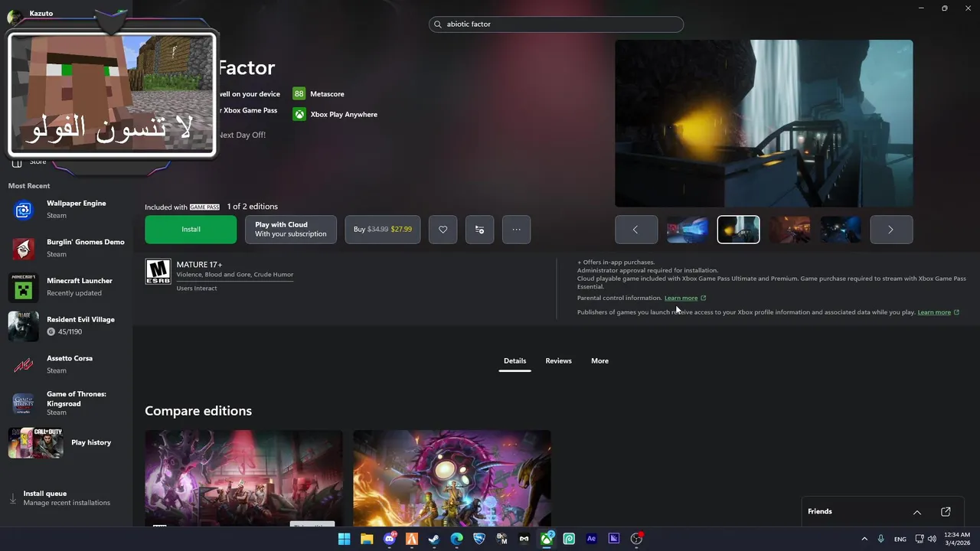Click the 'Most Recent' heading
Image resolution: width=980 pixels, height=551 pixels.
(x=29, y=186)
